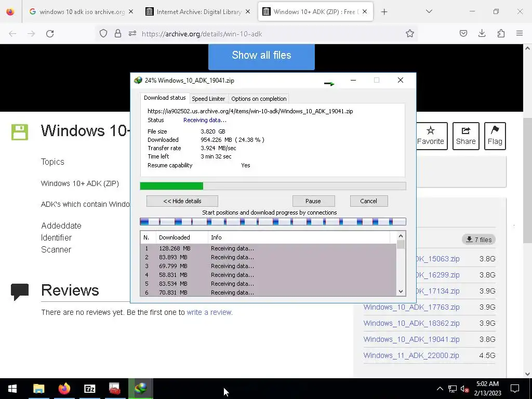The width and height of the screenshot is (532, 399).
Task: Select connection row 2 with 83.893 MB
Action: click(x=268, y=257)
